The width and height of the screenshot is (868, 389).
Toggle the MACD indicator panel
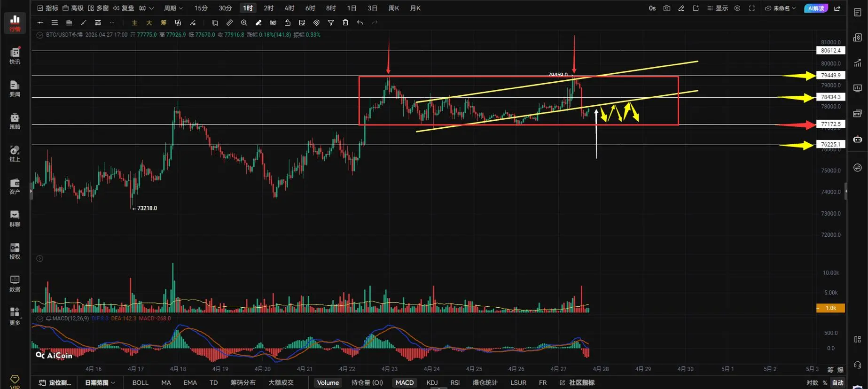[x=405, y=382]
